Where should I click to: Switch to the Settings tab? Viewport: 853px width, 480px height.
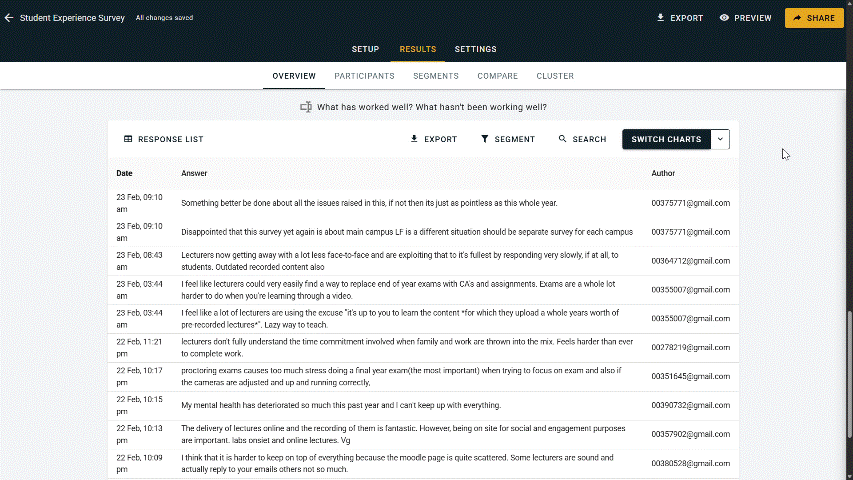tap(475, 49)
